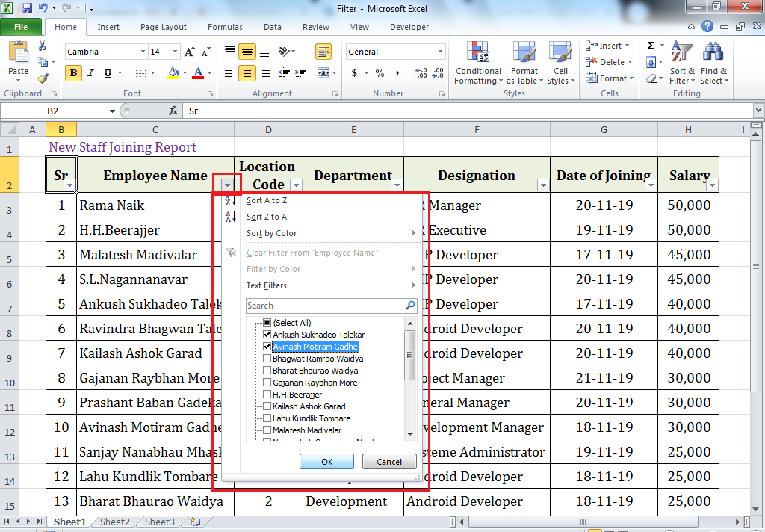This screenshot has width=765, height=532.
Task: Apply the red Font Color
Action: pos(198,73)
